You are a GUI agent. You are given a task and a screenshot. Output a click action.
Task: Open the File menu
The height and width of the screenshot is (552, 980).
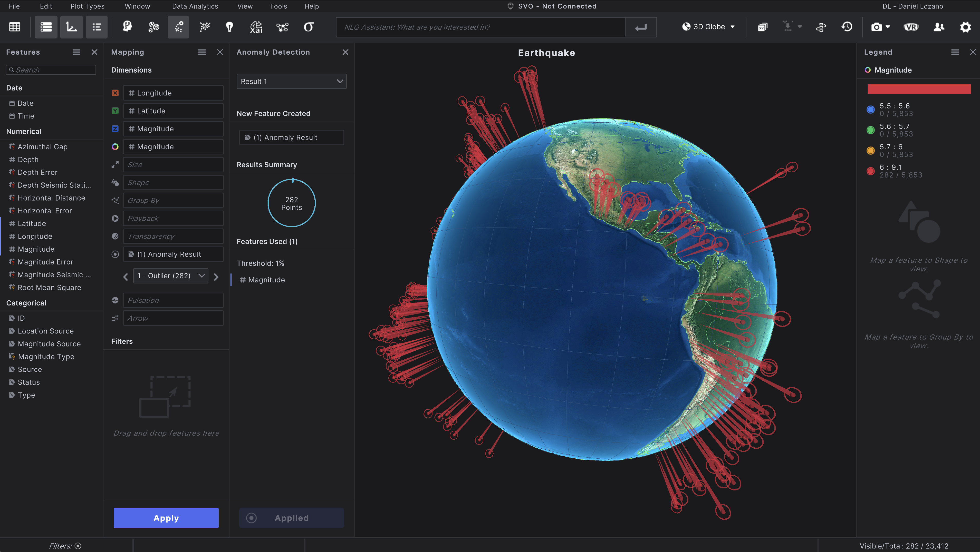pos(14,6)
